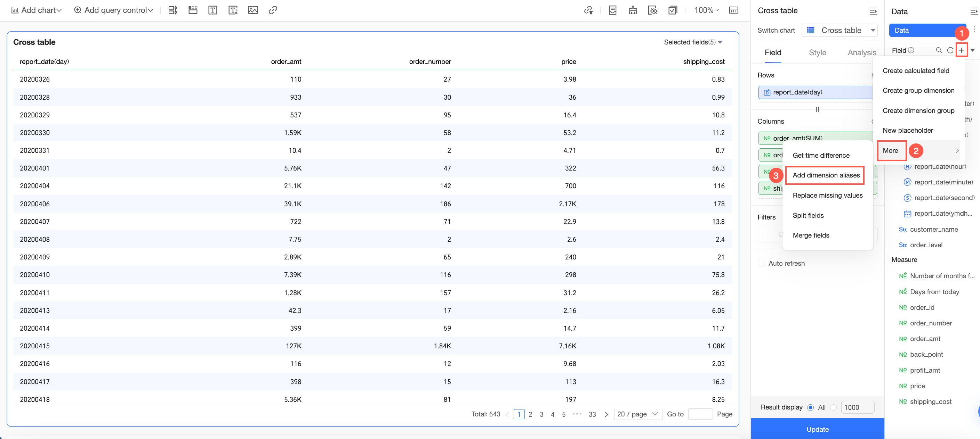Switch to the Style tab
The image size is (980, 439).
(x=817, y=52)
